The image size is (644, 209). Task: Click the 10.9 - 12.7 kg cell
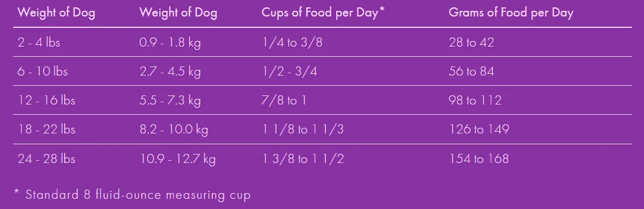click(177, 158)
